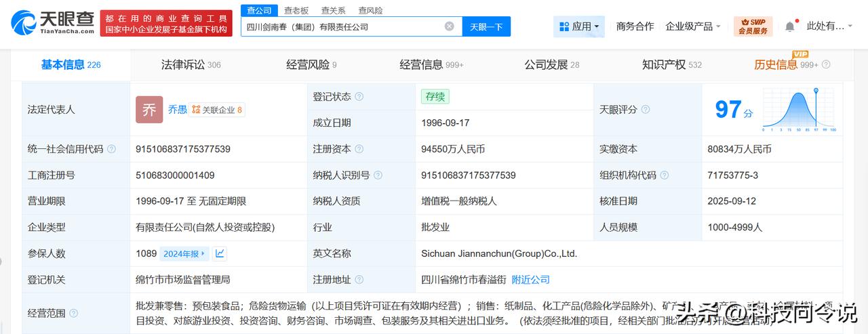
Task: Click the help icon beside 经营范围
Action: [73, 314]
